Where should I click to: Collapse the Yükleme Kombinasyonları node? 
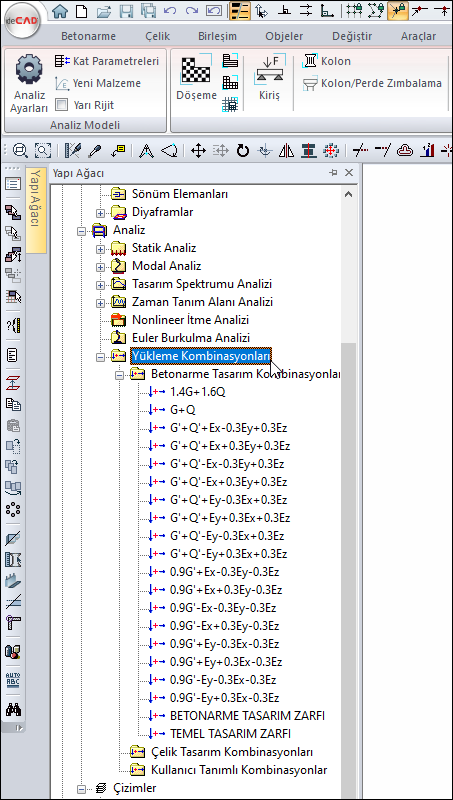click(x=100, y=356)
